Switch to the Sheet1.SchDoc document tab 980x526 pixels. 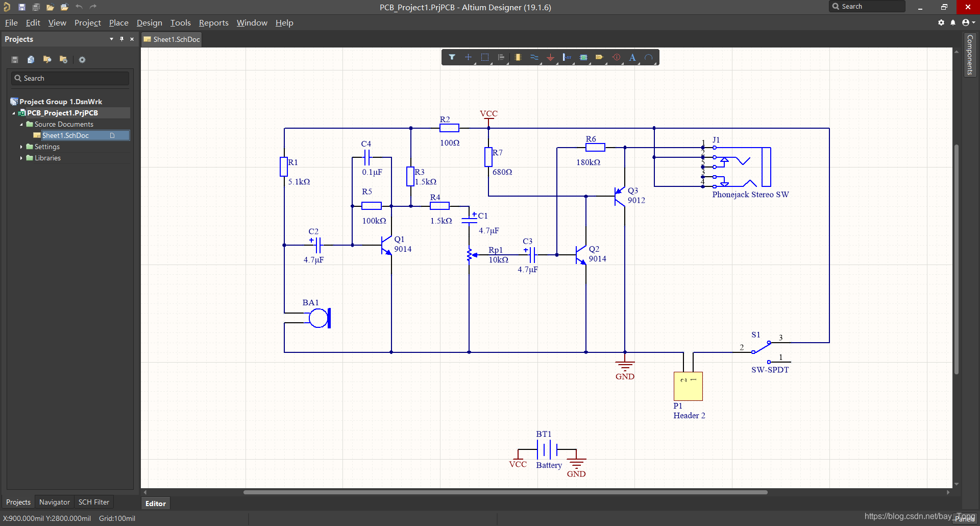(x=171, y=39)
